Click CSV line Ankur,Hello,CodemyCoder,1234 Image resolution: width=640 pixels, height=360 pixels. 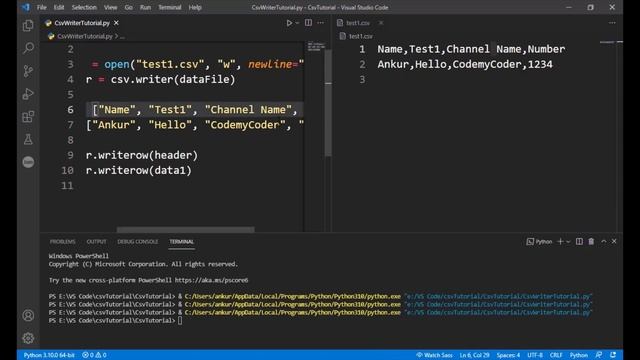point(465,64)
